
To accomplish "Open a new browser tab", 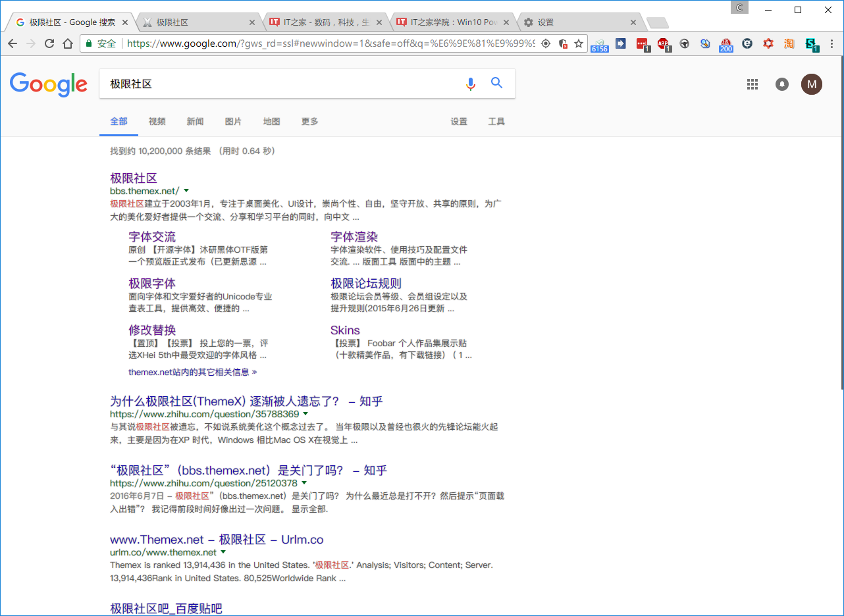I will pos(658,23).
